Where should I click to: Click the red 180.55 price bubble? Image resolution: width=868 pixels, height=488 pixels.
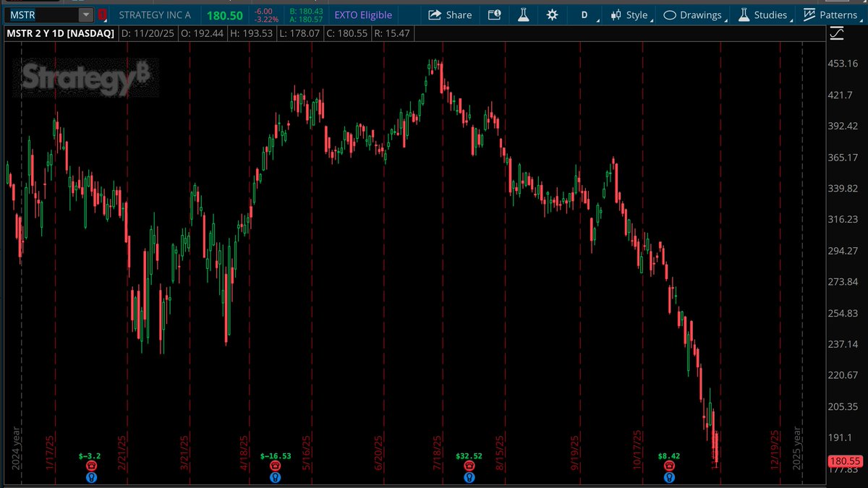point(843,461)
